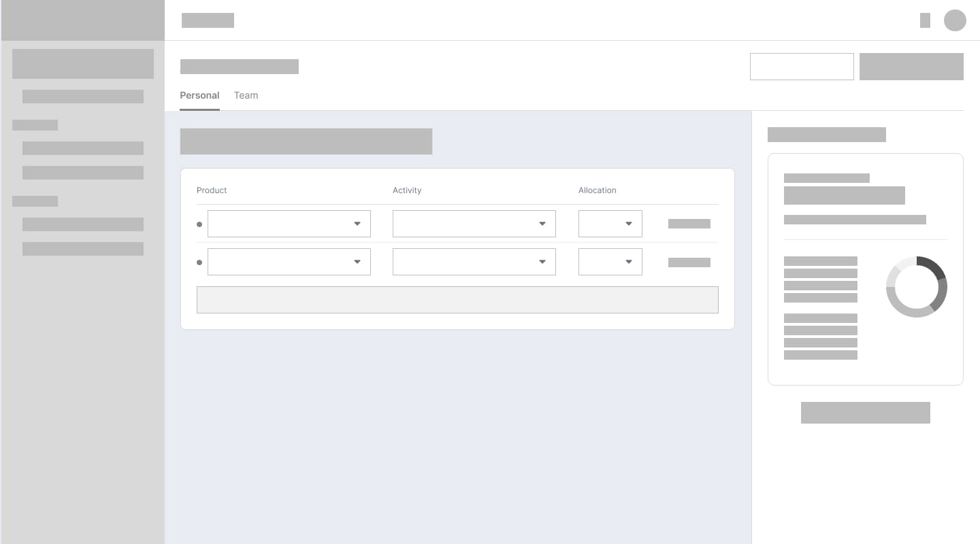This screenshot has width=980, height=544.
Task: Switch to the Personal tab
Action: point(199,95)
